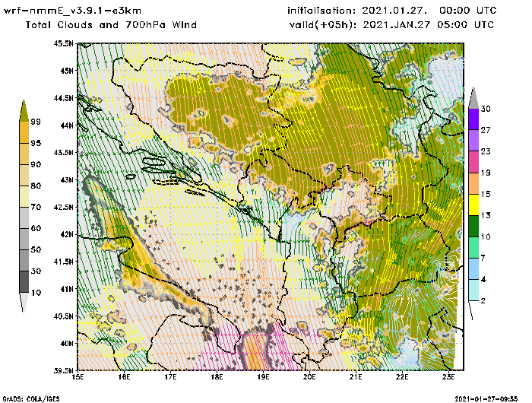The image size is (532, 403).
Task: Pick the 90–95 cloud cover legend swatch
Action: pos(24,154)
